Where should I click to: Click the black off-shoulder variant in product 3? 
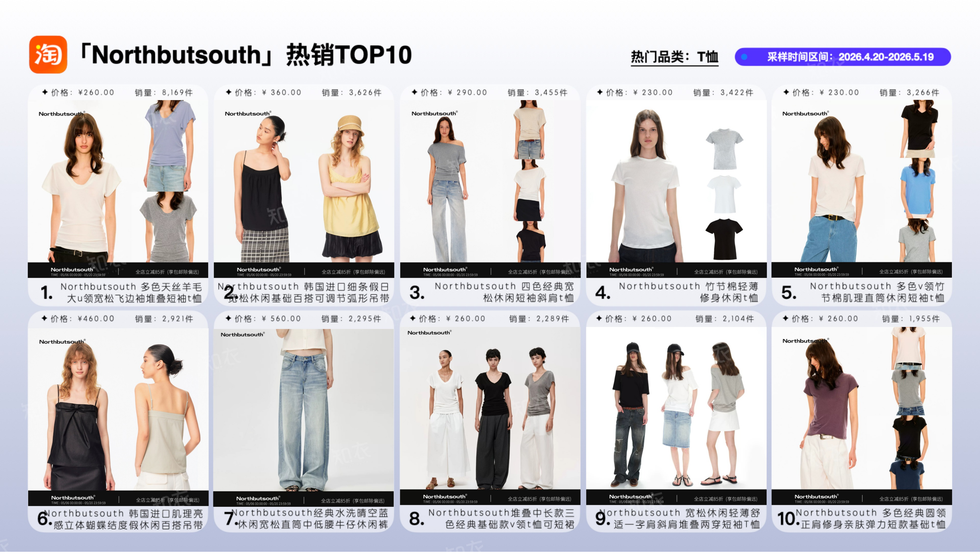(x=531, y=242)
